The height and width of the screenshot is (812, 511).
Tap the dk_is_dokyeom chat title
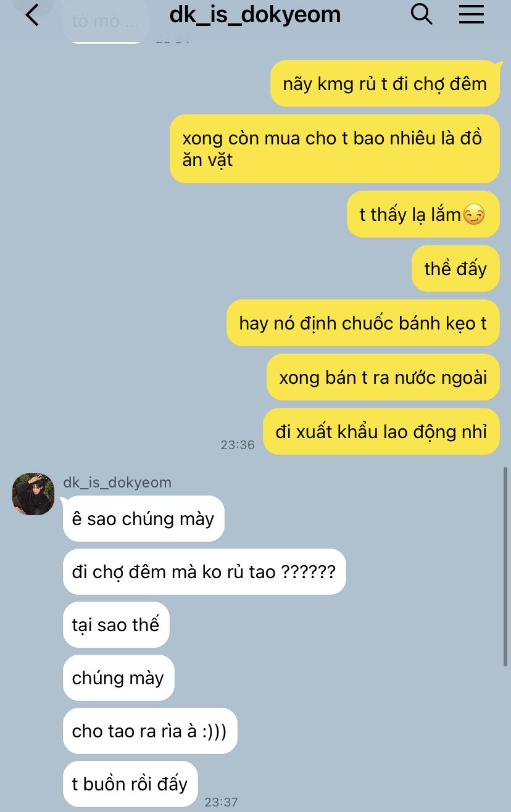point(255,14)
